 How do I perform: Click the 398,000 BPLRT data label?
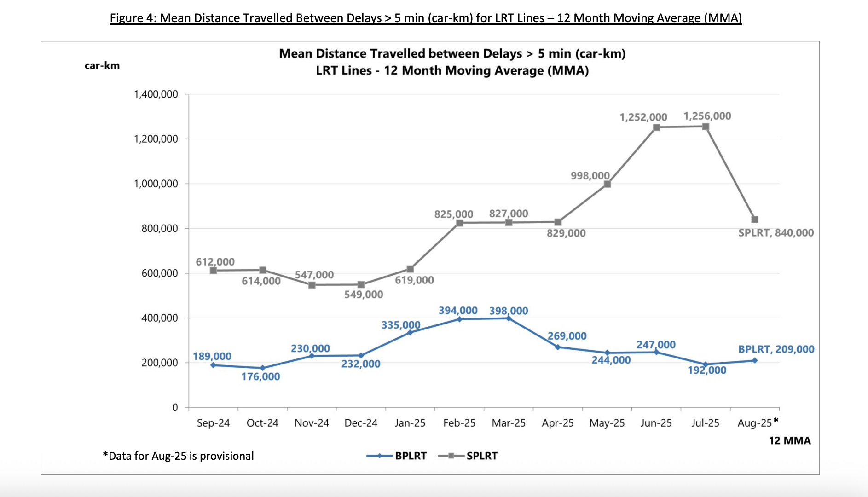click(509, 311)
